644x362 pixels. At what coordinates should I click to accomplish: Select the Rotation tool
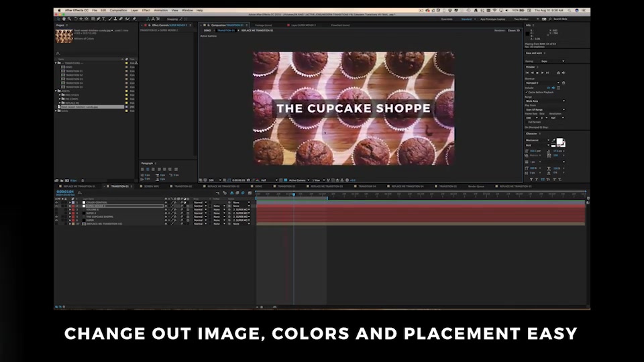coord(76,19)
